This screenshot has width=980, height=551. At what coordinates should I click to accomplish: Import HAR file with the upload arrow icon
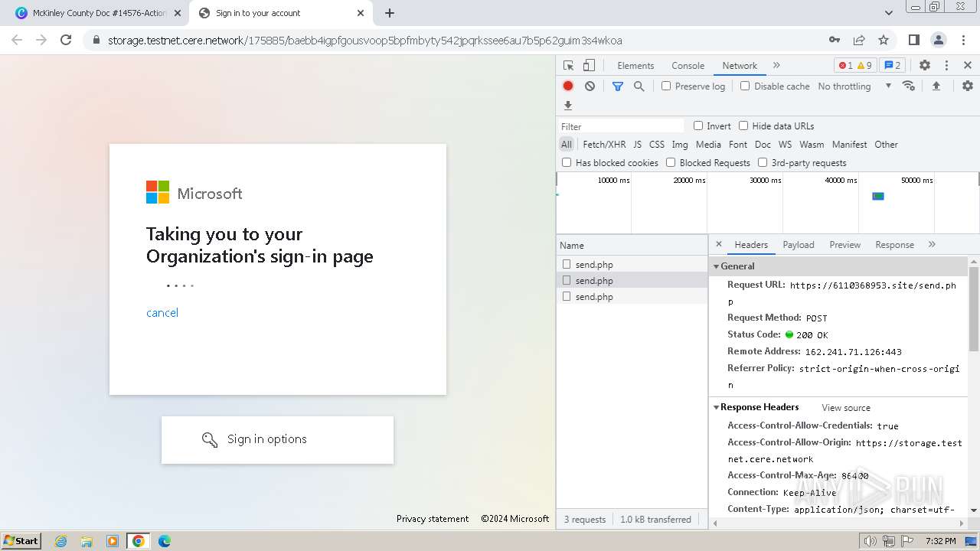[x=936, y=86]
